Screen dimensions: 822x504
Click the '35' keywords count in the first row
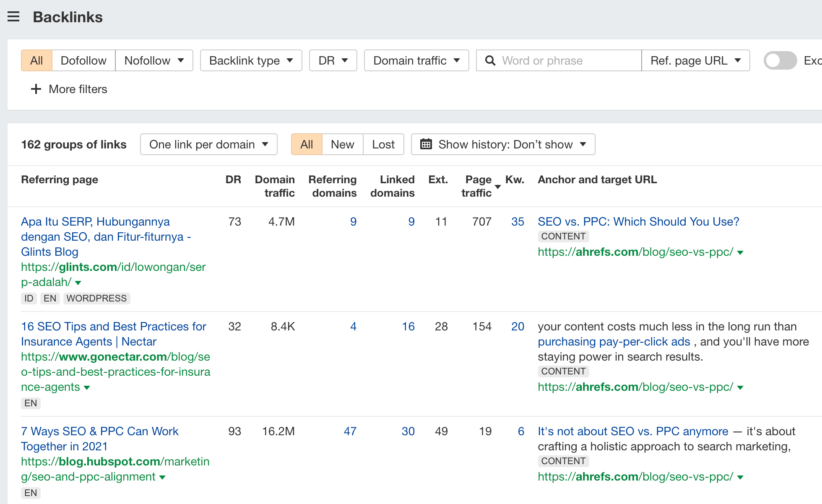point(518,222)
